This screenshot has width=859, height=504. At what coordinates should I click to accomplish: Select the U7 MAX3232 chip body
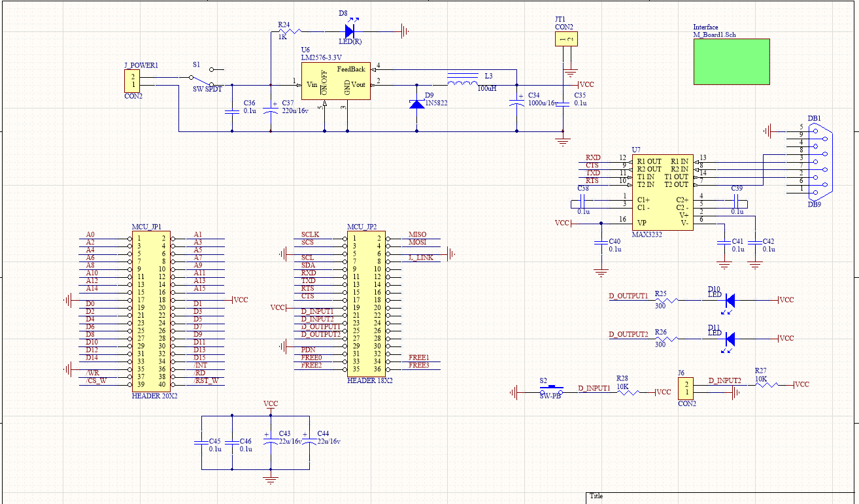click(x=662, y=192)
